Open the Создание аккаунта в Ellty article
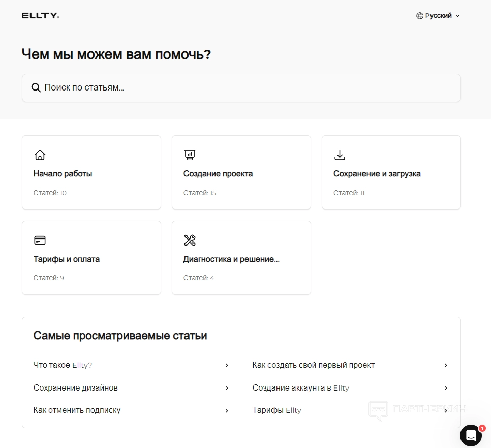Viewport: 492px width, 448px height. pos(301,388)
